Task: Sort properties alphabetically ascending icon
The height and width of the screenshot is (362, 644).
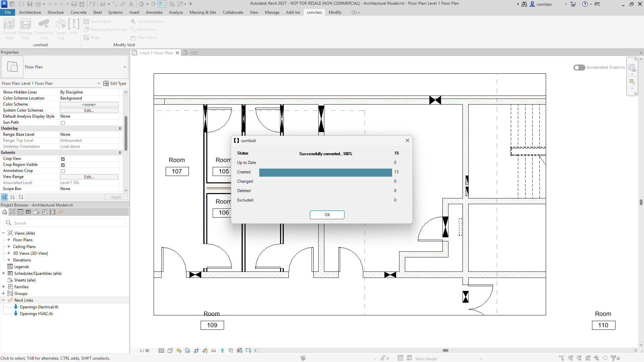Action: 12,197
